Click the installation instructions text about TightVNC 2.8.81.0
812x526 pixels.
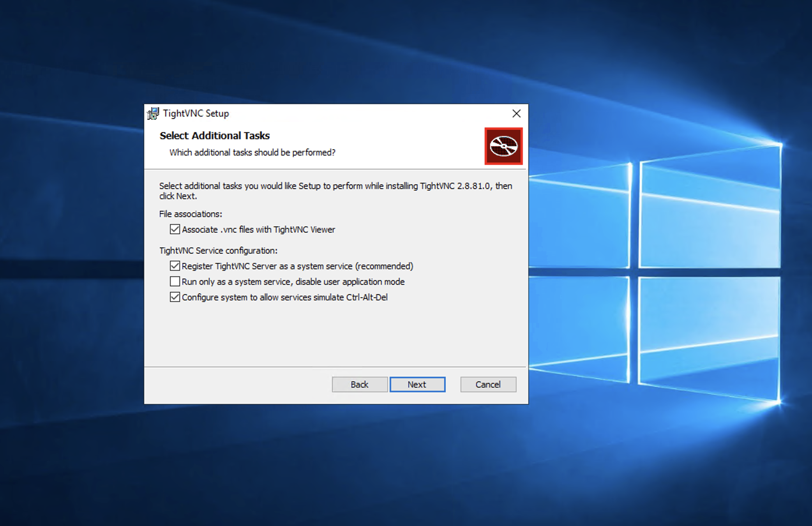point(335,191)
